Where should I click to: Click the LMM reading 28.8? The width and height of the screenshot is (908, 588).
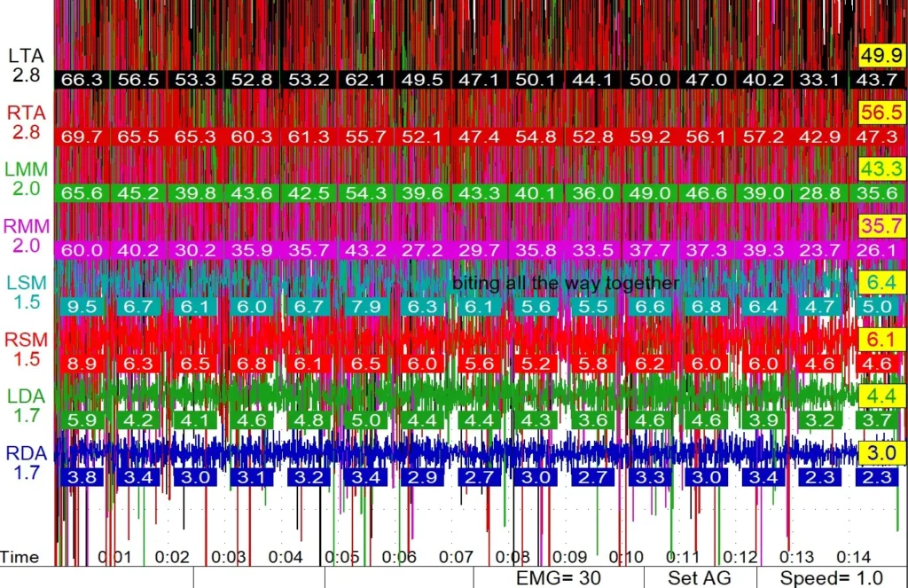pyautogui.click(x=819, y=193)
